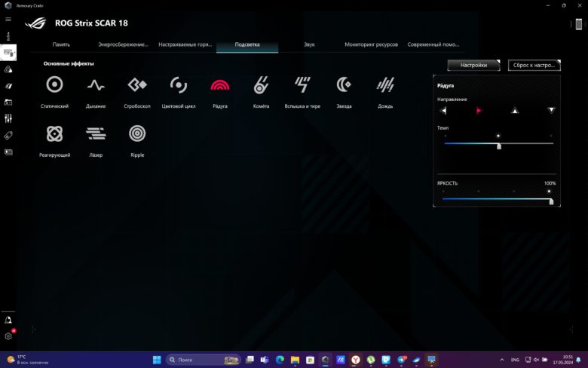Apply the Ripple lighting effect
Screen dimensions: 588x368
tap(137, 133)
